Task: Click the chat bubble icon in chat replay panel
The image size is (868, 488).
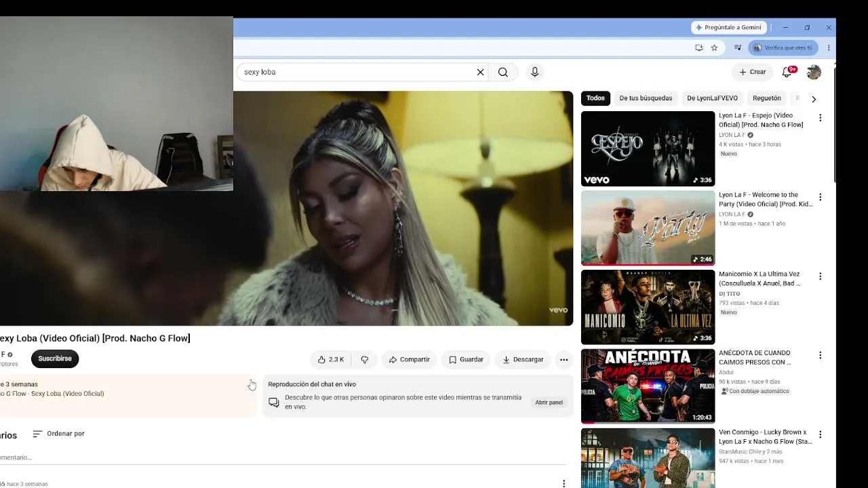Action: 274,403
